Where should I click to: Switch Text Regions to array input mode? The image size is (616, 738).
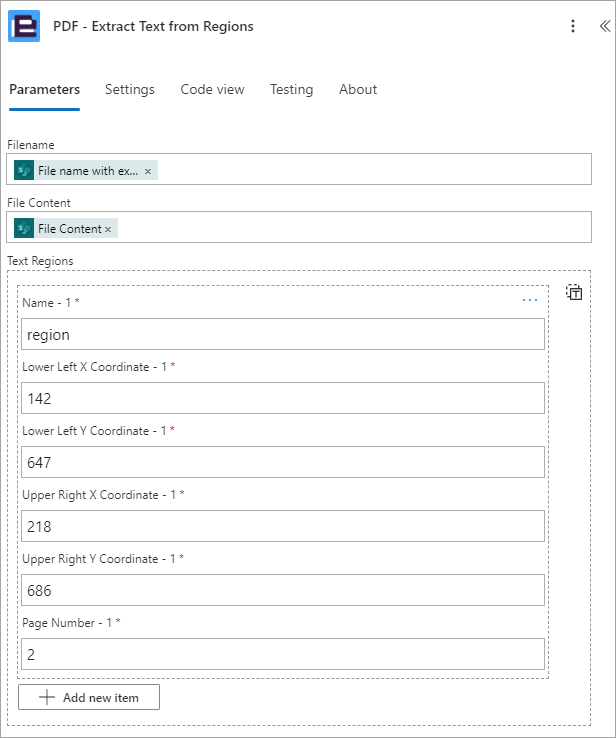(x=574, y=292)
